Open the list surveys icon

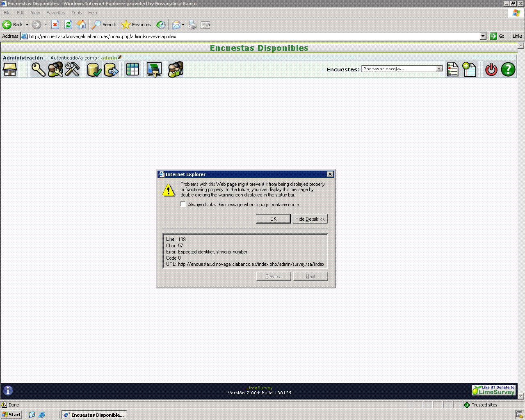click(x=453, y=69)
